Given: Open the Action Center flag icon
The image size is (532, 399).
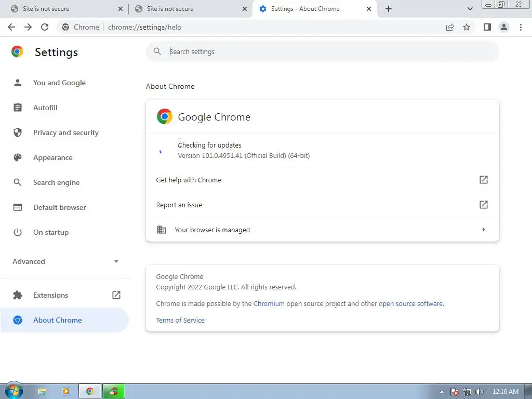Looking at the screenshot, I should (x=454, y=392).
